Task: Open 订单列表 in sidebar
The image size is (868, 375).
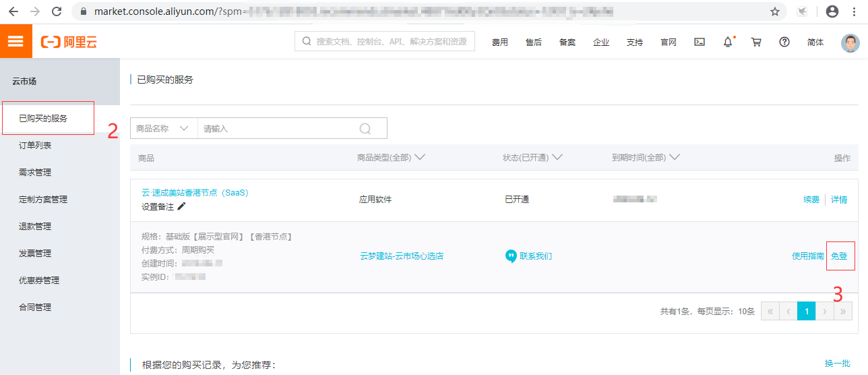Action: [35, 145]
